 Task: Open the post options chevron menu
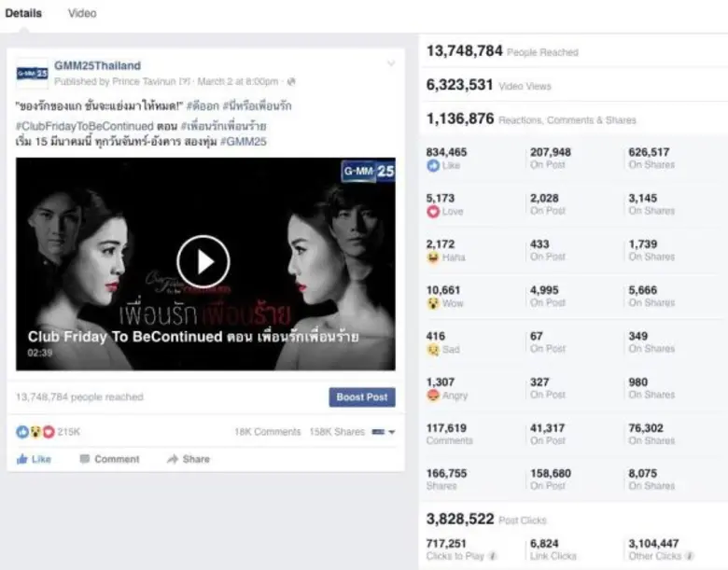391,64
